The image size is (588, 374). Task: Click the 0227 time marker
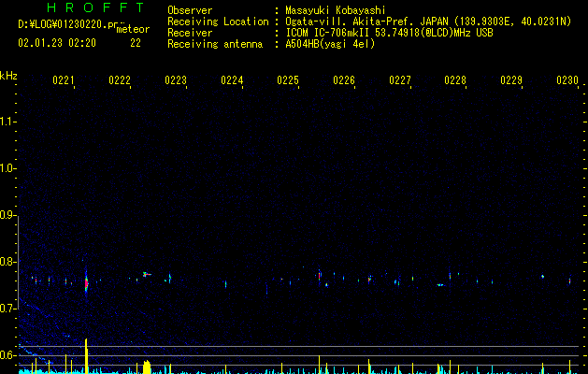tap(400, 79)
